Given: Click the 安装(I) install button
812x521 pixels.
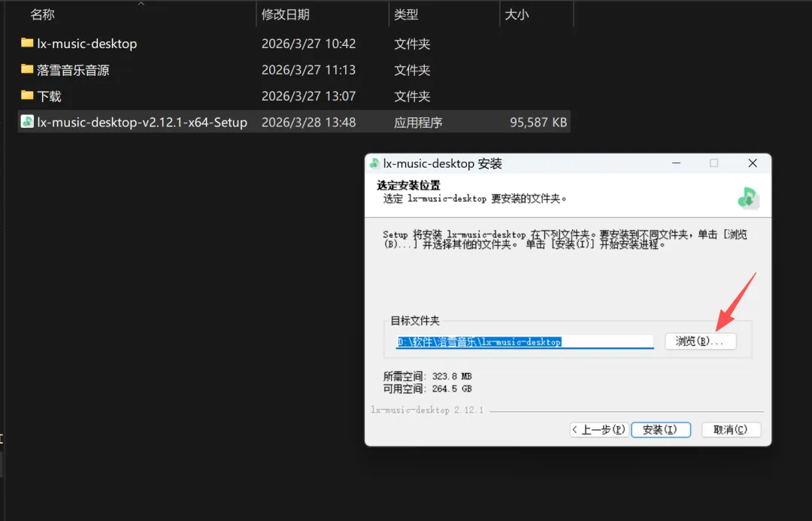Looking at the screenshot, I should coord(661,429).
